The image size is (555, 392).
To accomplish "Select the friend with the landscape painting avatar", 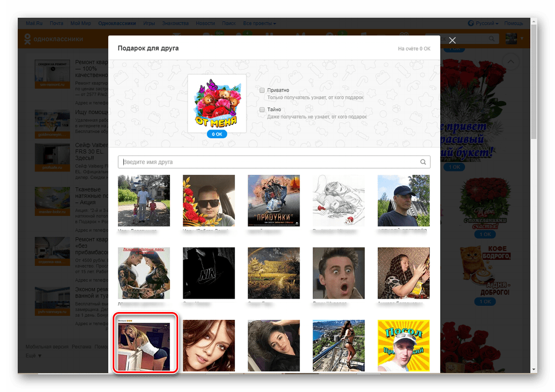I will (x=274, y=273).
